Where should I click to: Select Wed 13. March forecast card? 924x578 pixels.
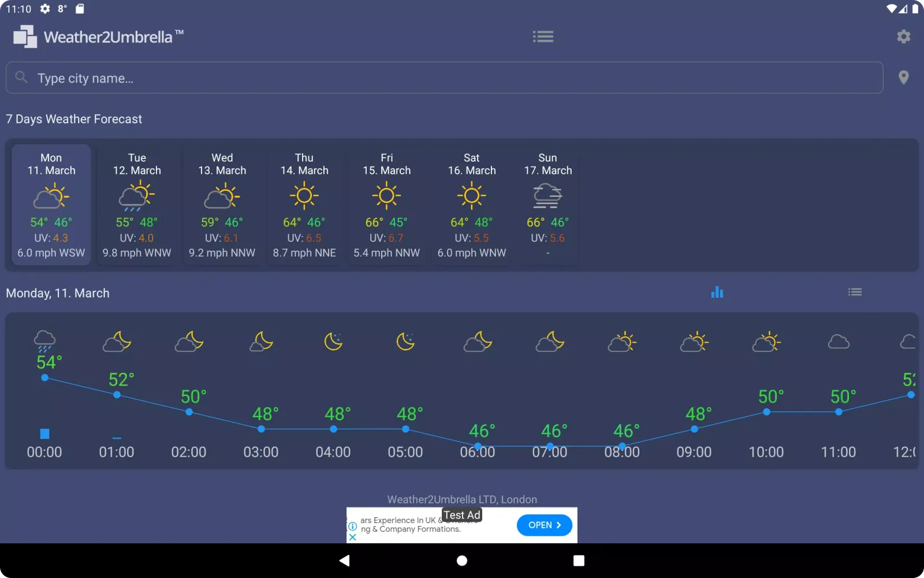point(222,205)
